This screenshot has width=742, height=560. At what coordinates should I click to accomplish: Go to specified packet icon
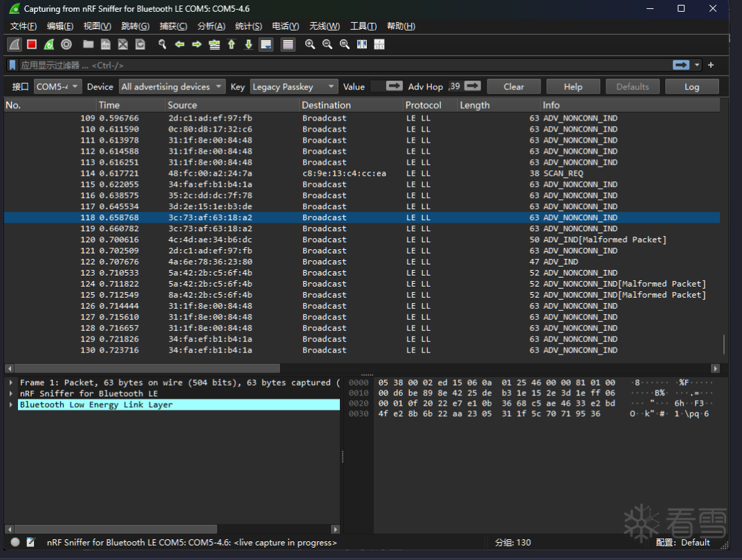click(215, 44)
